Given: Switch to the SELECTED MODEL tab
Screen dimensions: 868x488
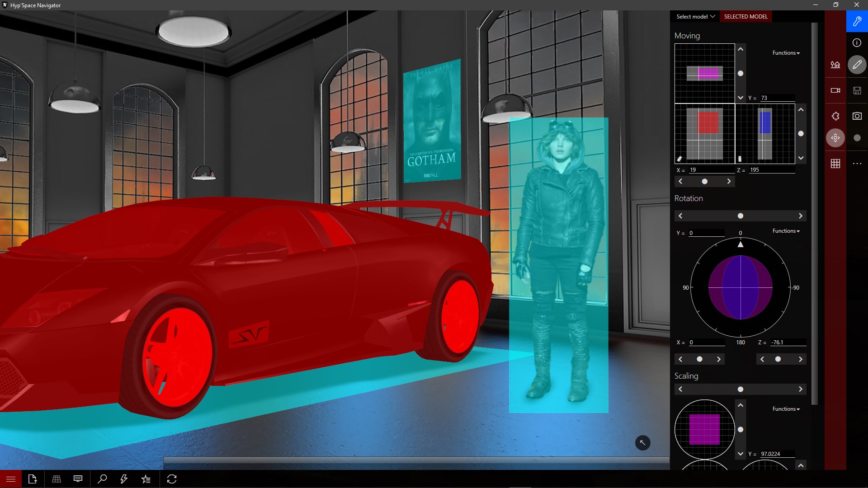Looking at the screenshot, I should (x=745, y=17).
